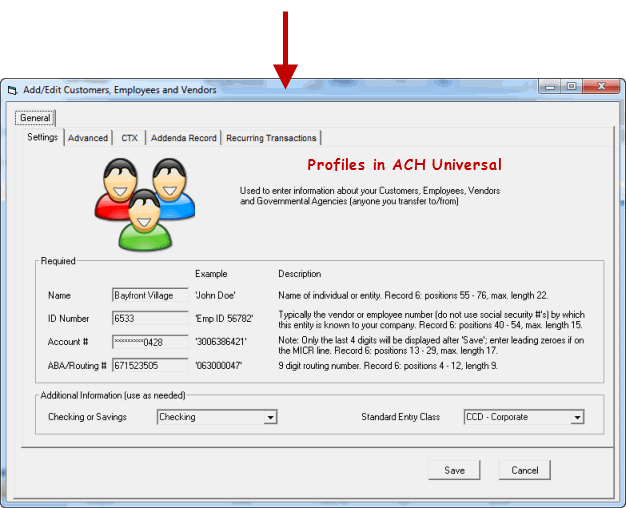The width and height of the screenshot is (626, 508).
Task: Click the three-people profiles illustration
Action: tap(145, 204)
